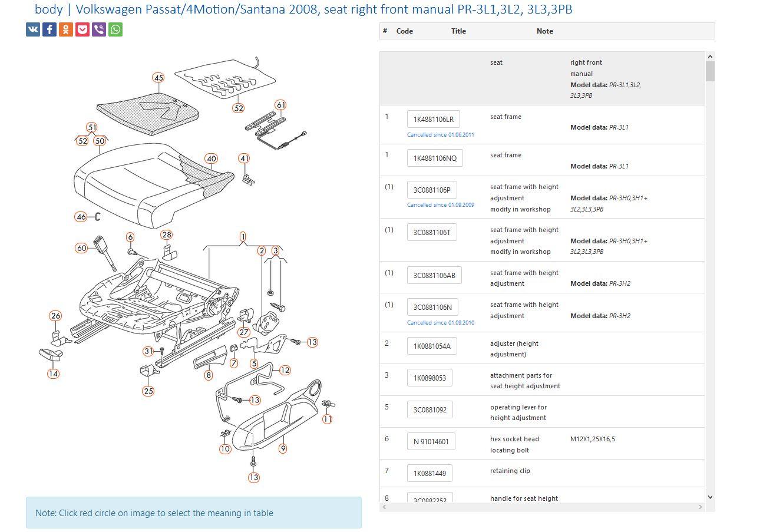The height and width of the screenshot is (532, 783).
Task: Open part code 3C0881106N
Action: tap(432, 307)
